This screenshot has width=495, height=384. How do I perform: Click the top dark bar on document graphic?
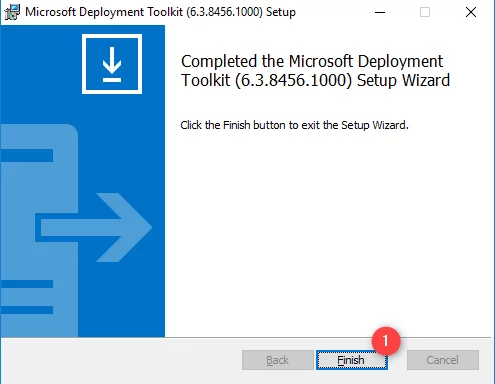(27, 155)
